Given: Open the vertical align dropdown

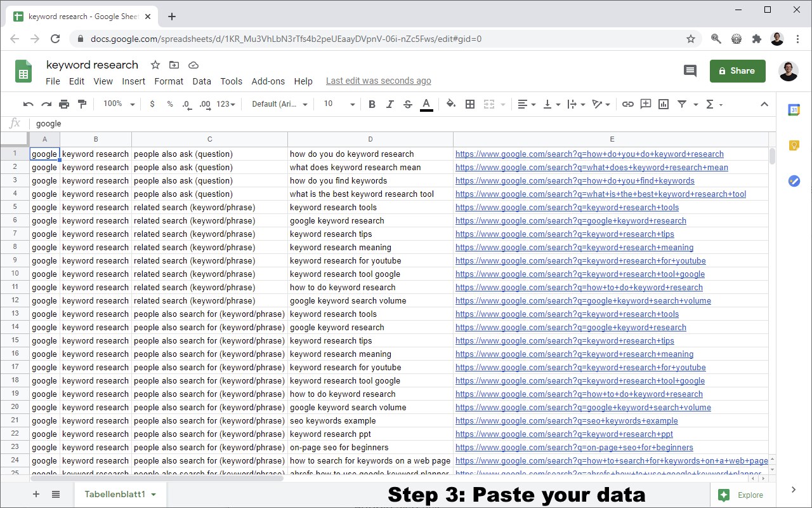Looking at the screenshot, I should (x=551, y=104).
